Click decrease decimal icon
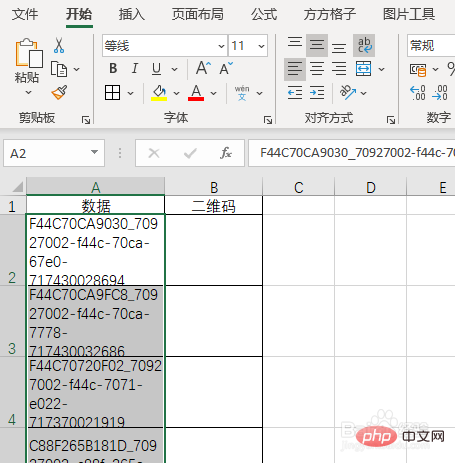The height and width of the screenshot is (469, 455). coord(440,93)
